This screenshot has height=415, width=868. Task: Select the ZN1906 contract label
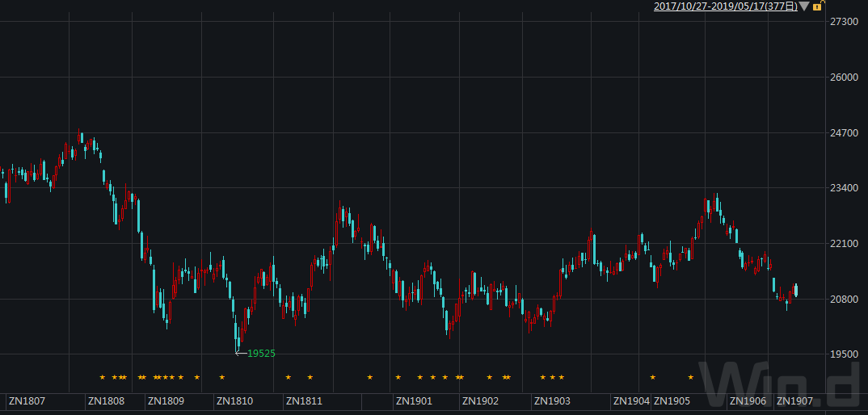tap(748, 400)
